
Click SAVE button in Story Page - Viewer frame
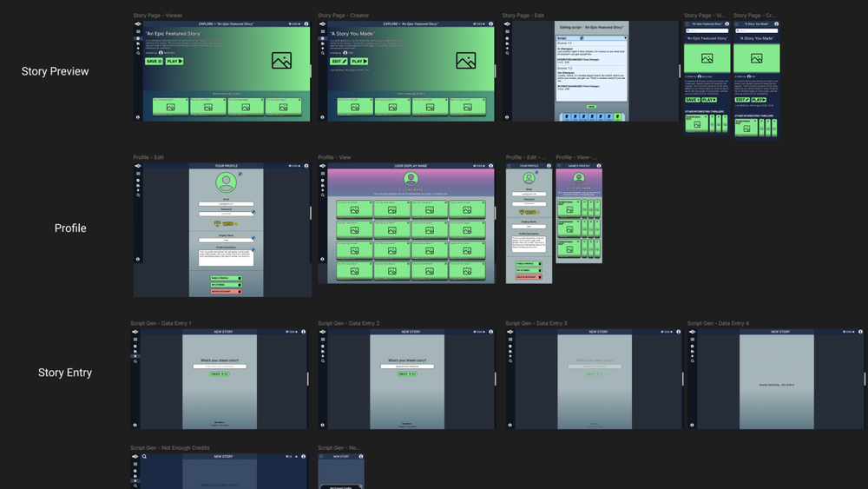154,61
